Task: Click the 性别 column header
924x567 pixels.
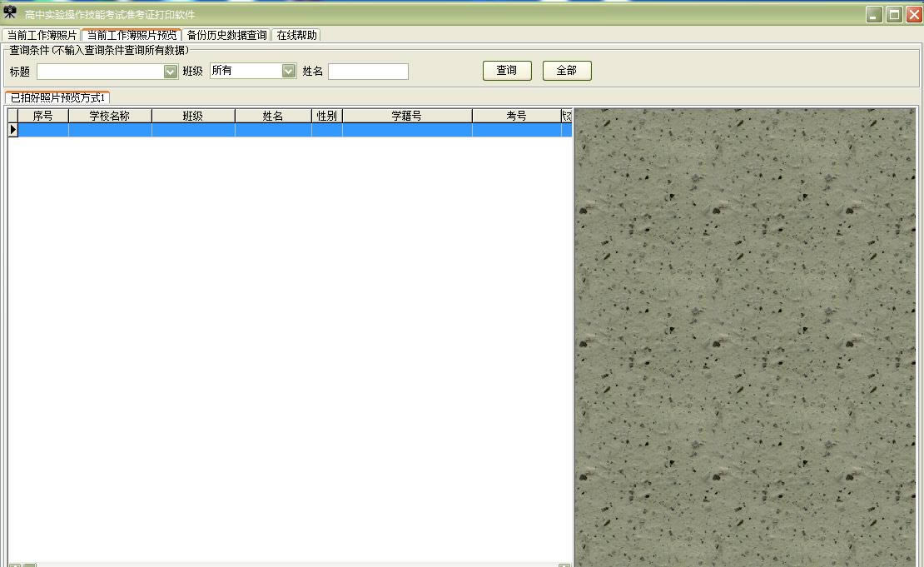Action: [x=327, y=116]
